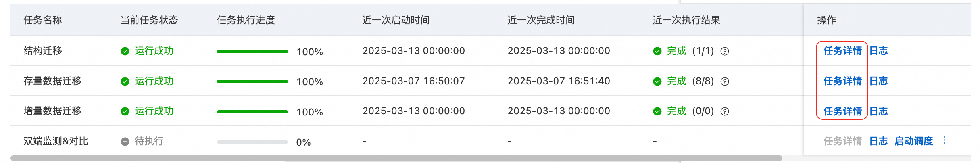Click help icon next to 完成 (8/8)
This screenshot has width=980, height=163.
725,81
